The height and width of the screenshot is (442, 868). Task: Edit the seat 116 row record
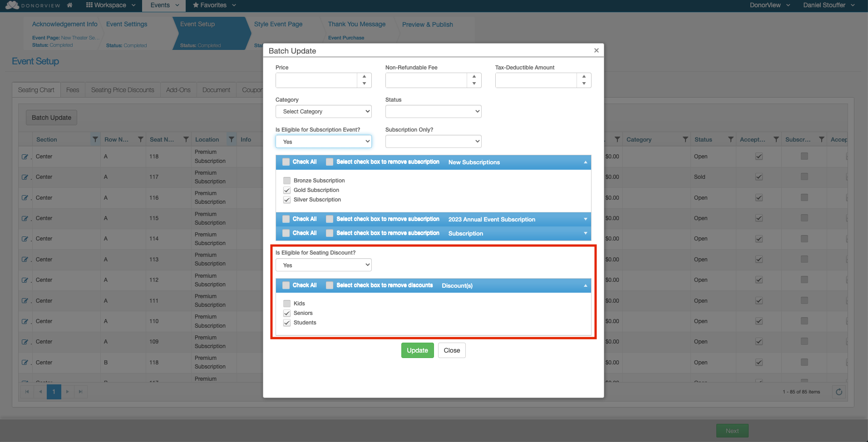(x=25, y=198)
